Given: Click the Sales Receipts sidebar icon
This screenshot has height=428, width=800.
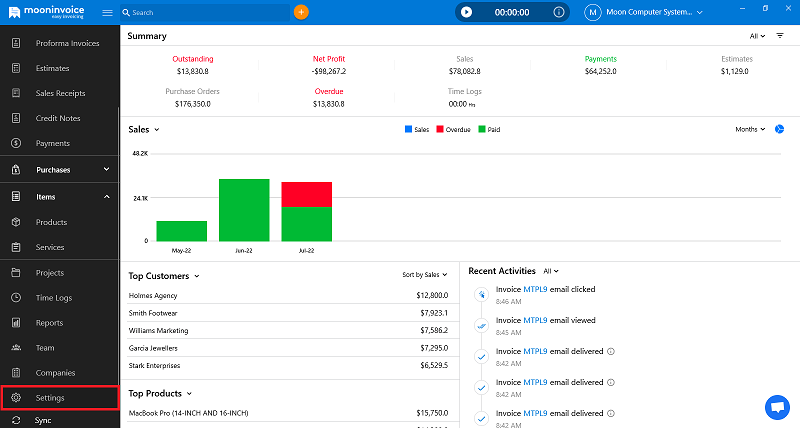Looking at the screenshot, I should tap(16, 93).
